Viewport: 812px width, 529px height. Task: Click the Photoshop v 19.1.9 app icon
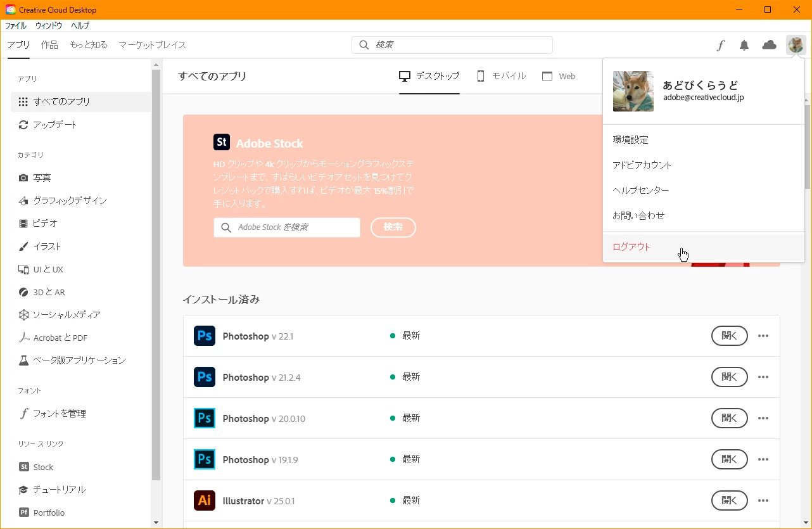pos(205,459)
